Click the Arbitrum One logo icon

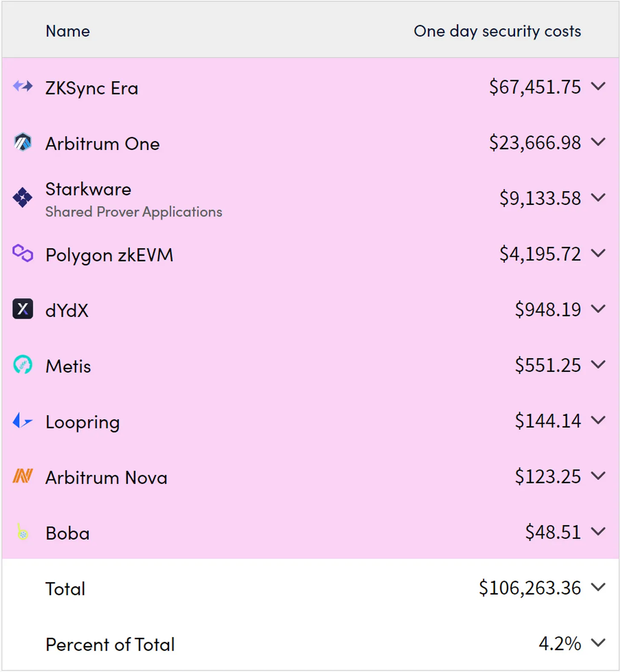coord(23,142)
